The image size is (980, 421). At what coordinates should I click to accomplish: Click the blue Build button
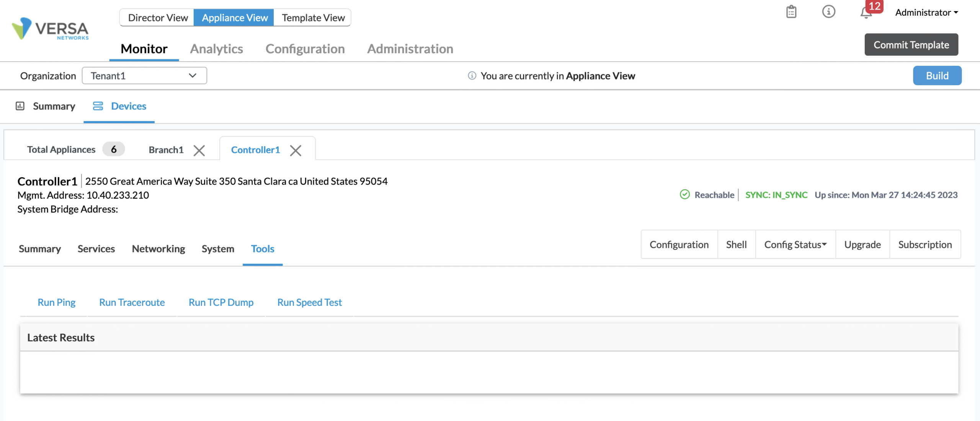click(x=937, y=76)
